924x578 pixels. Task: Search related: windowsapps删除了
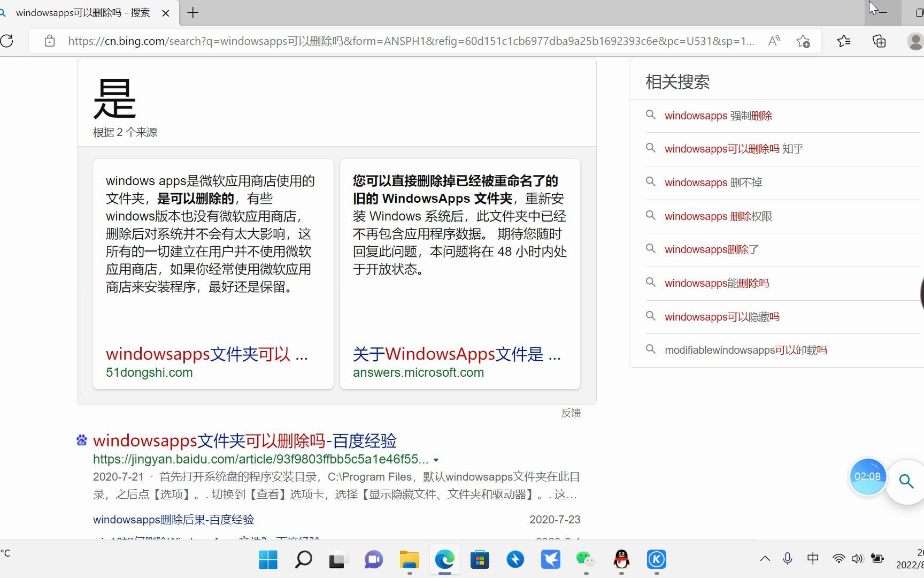click(712, 249)
